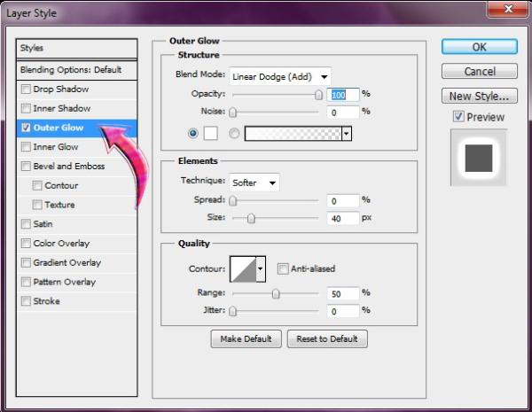The height and width of the screenshot is (412, 532).
Task: Tick the Texture sub-option checkbox
Action: pyautogui.click(x=37, y=205)
